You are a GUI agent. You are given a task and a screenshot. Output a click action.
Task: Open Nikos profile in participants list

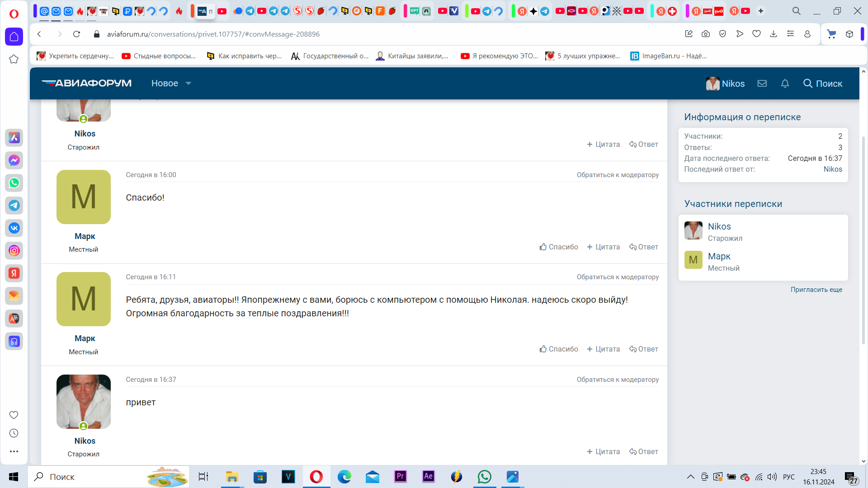pos(719,226)
